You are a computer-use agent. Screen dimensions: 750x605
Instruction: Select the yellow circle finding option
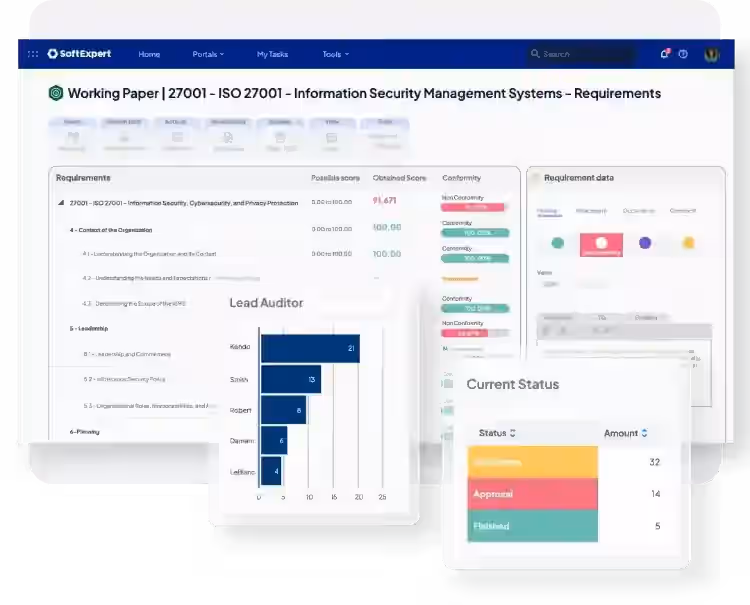tap(688, 243)
